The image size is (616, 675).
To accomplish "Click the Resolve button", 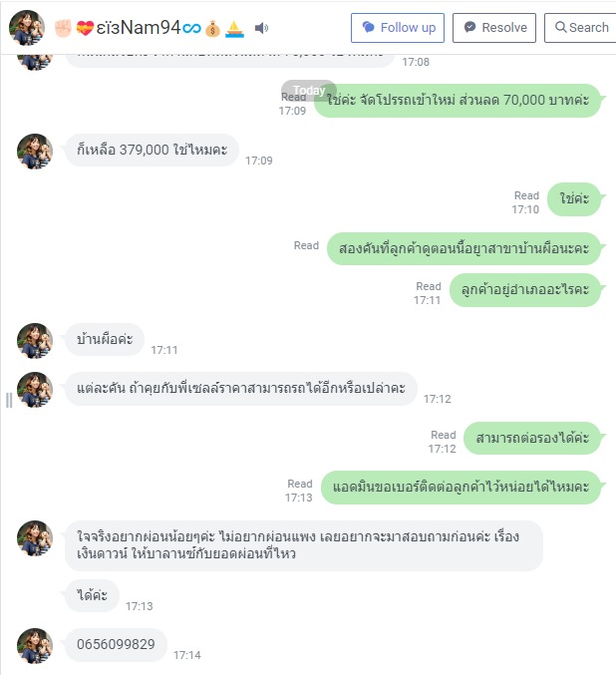I will [494, 28].
